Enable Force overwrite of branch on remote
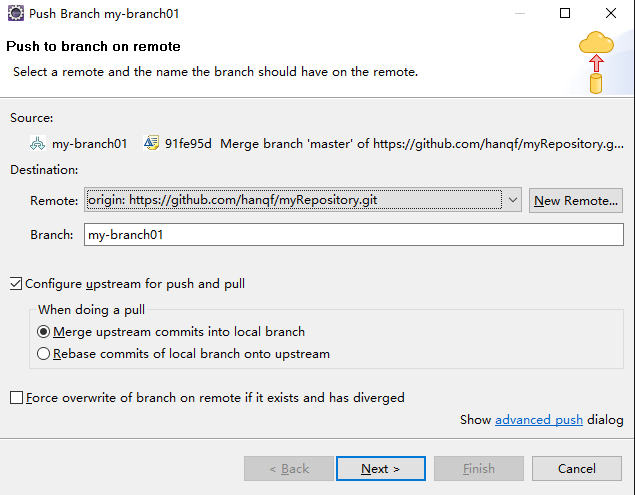 pos(16,397)
